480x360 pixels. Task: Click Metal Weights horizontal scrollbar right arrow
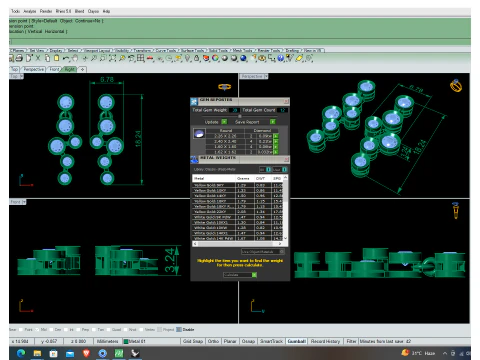[x=280, y=244]
